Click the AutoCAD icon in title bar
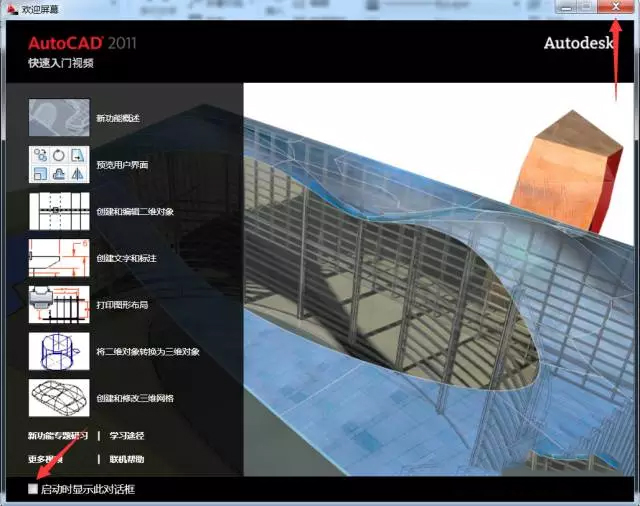This screenshot has width=640, height=506. 13,9
